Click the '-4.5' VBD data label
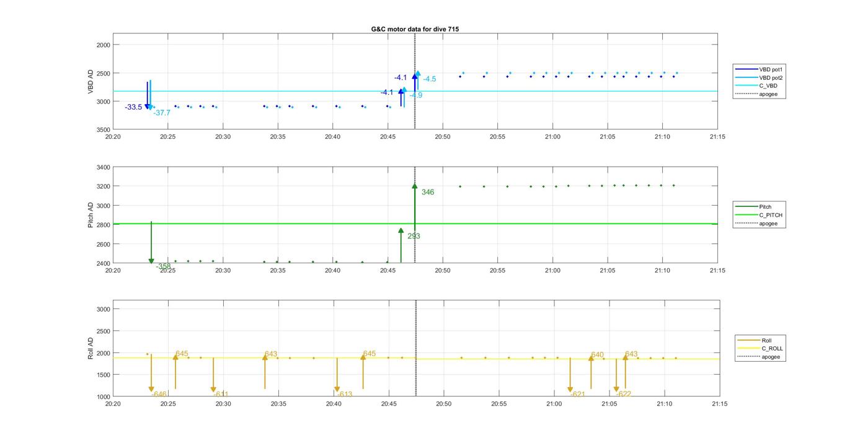The width and height of the screenshot is (868, 446). [430, 79]
